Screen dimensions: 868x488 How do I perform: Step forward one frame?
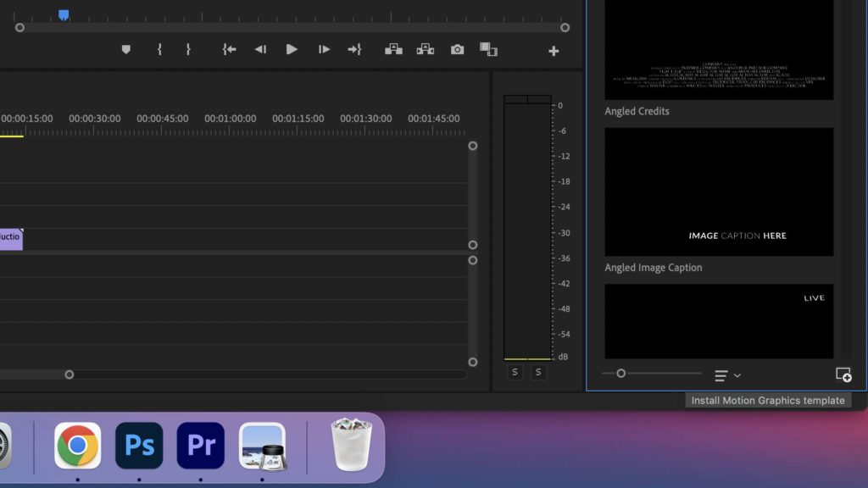click(324, 50)
